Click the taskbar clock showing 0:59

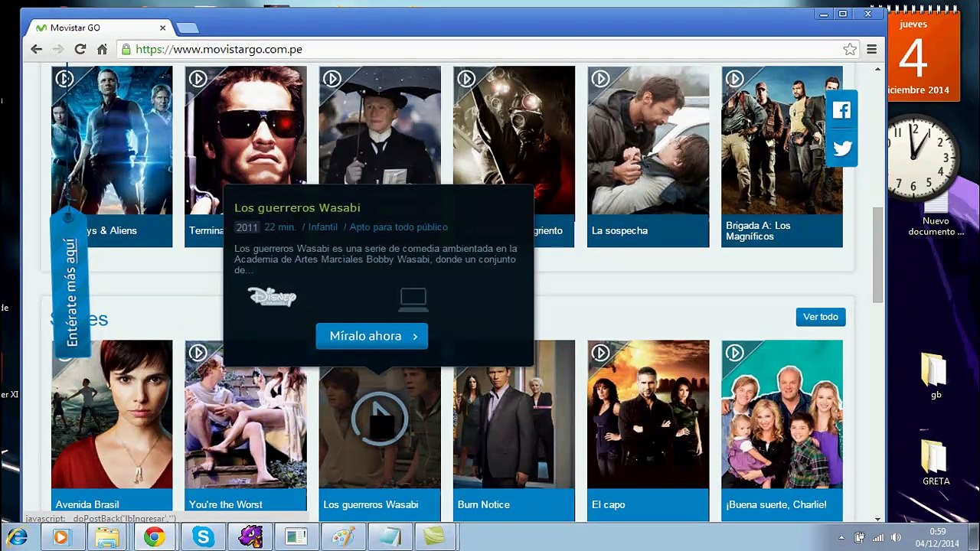click(x=938, y=537)
